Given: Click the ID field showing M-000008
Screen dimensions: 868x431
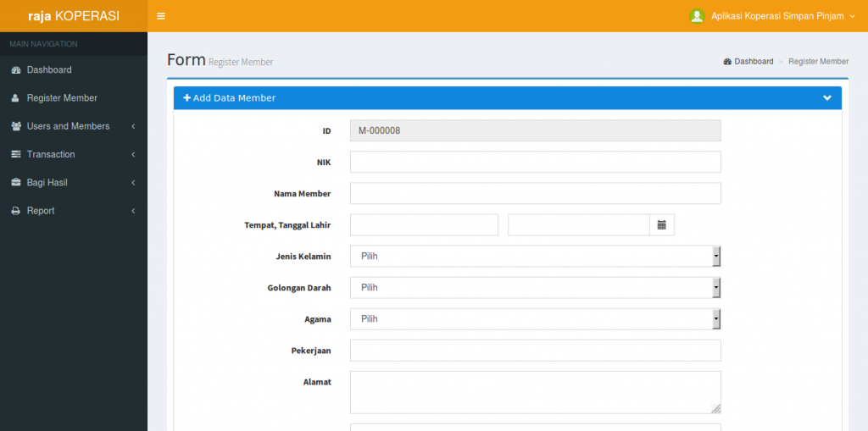Looking at the screenshot, I should pos(536,131).
